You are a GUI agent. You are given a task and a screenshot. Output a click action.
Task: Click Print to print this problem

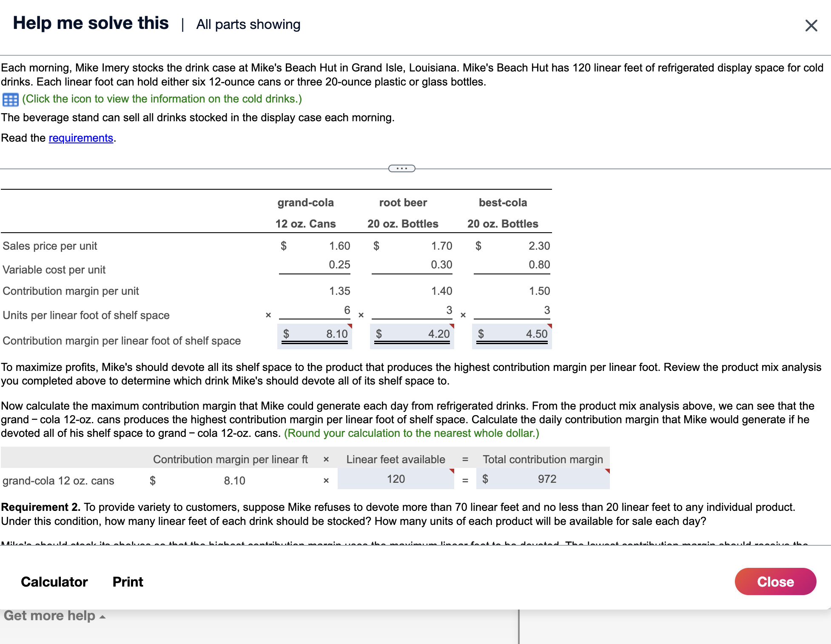(127, 581)
